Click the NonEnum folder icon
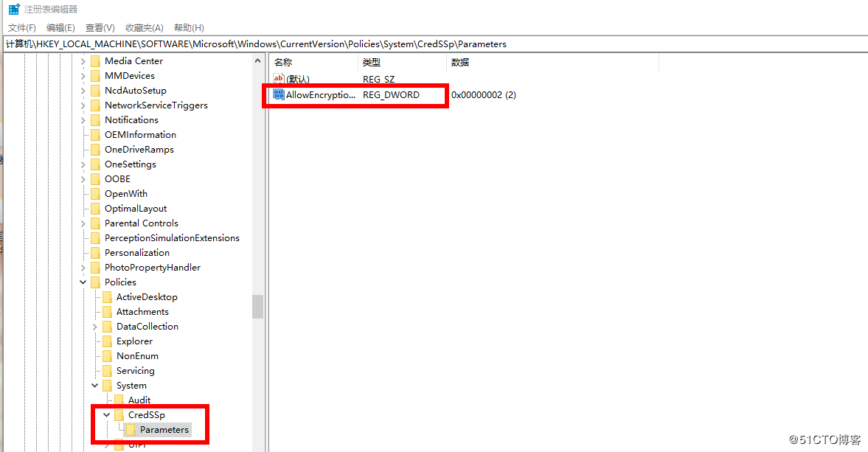The width and height of the screenshot is (868, 452). 107,356
